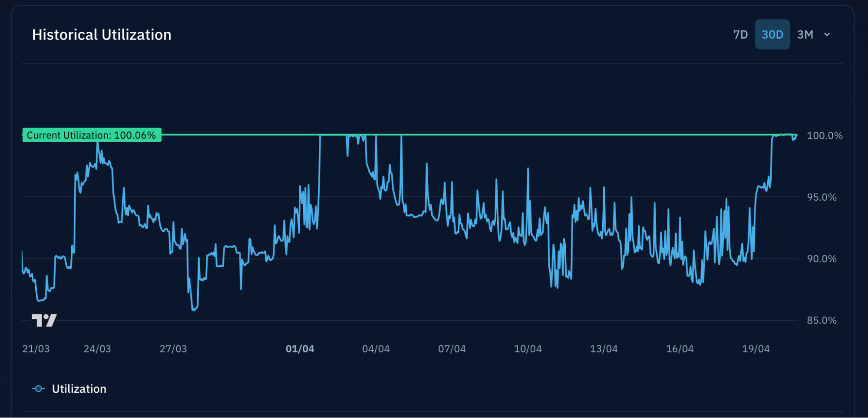Screen dimensions: 868x418
Task: Choose the 3M time range
Action: (x=805, y=34)
